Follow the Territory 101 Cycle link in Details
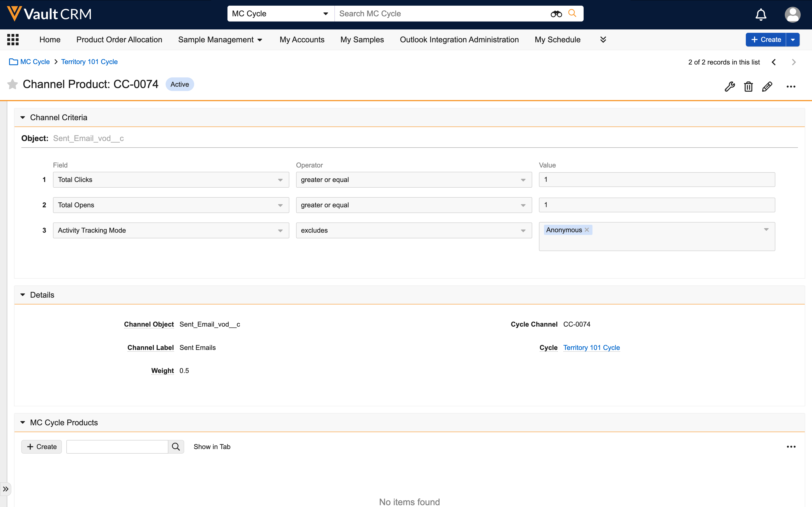This screenshot has height=507, width=812. (x=591, y=347)
